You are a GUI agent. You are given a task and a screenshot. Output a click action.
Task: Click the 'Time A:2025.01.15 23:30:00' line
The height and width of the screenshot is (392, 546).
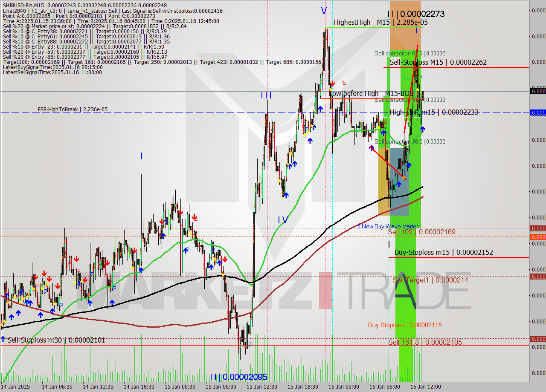point(111,21)
